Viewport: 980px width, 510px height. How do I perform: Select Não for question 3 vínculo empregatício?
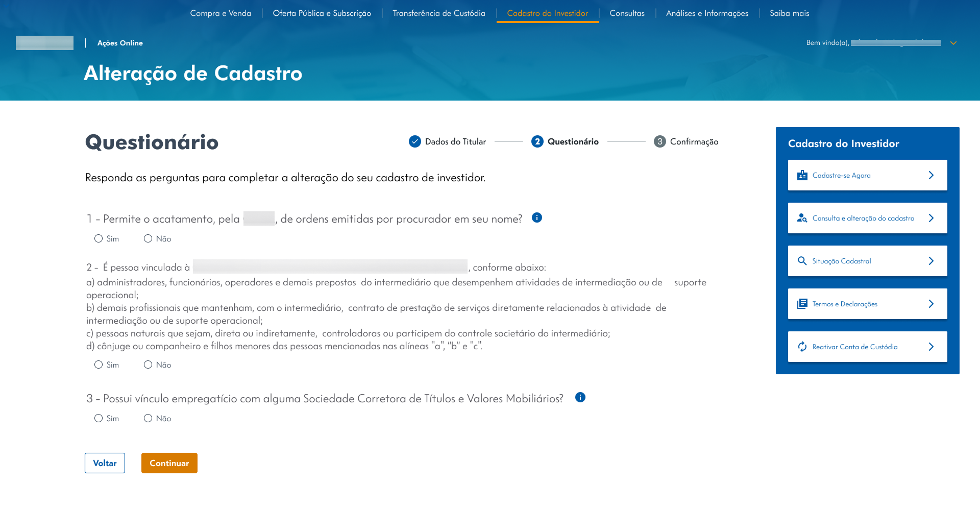pos(148,418)
